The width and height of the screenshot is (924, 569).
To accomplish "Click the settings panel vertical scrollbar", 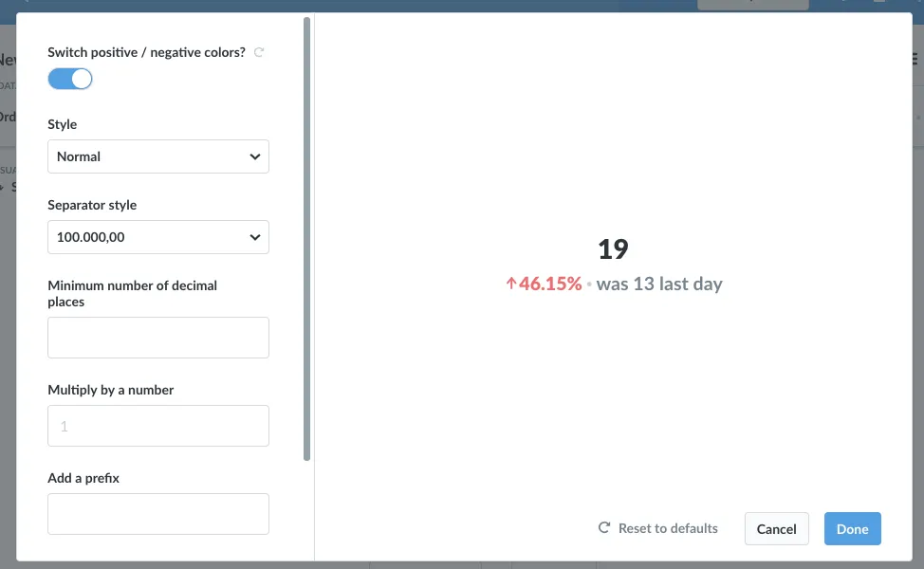I will (306, 239).
